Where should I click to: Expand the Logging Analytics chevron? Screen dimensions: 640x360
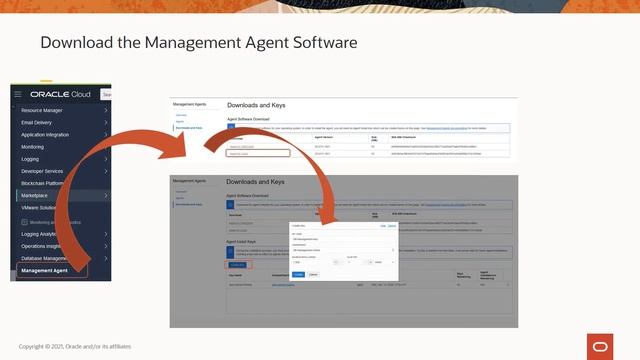pos(106,234)
